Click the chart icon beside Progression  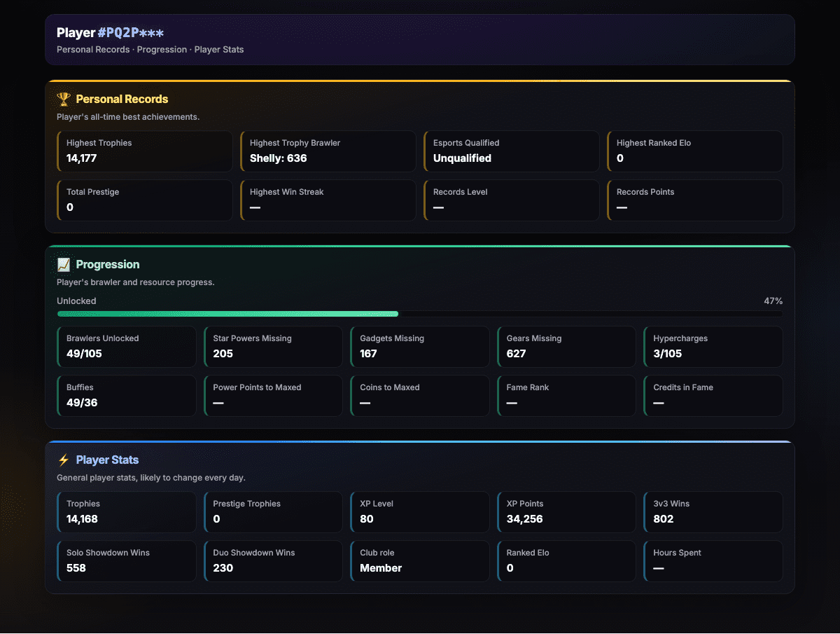click(x=64, y=265)
